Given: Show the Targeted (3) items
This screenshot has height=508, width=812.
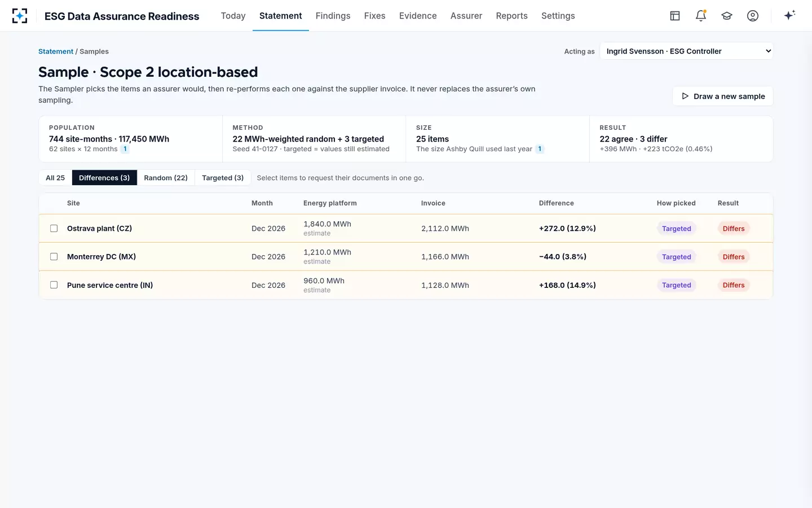Looking at the screenshot, I should click(223, 178).
